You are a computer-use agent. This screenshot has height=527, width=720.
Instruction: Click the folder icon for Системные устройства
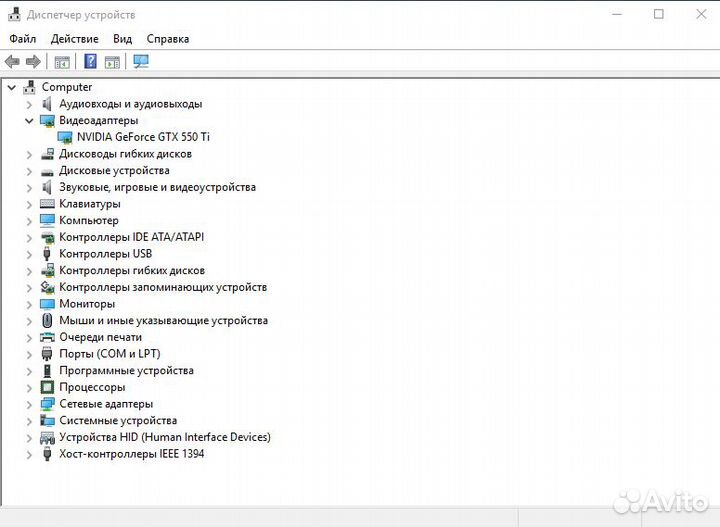pyautogui.click(x=47, y=420)
